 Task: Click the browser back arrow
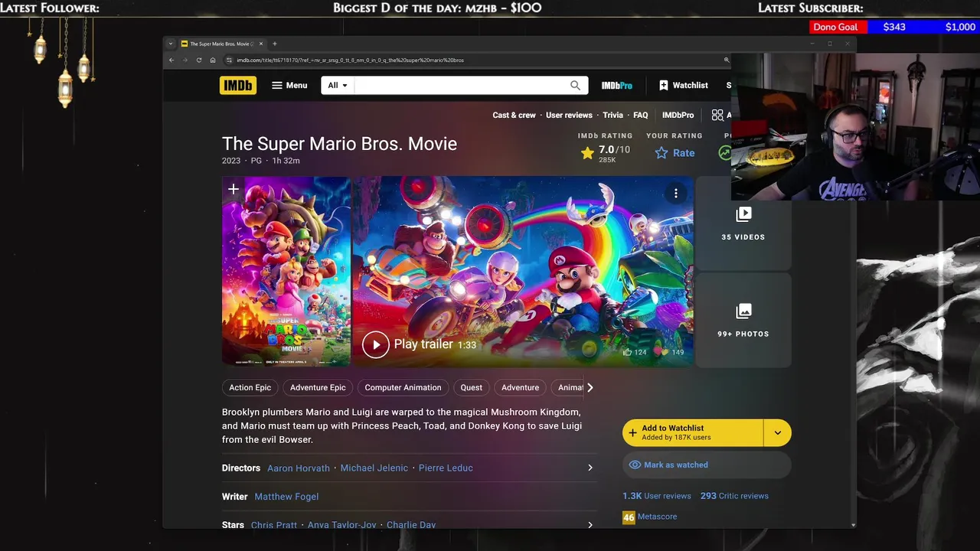pyautogui.click(x=171, y=60)
